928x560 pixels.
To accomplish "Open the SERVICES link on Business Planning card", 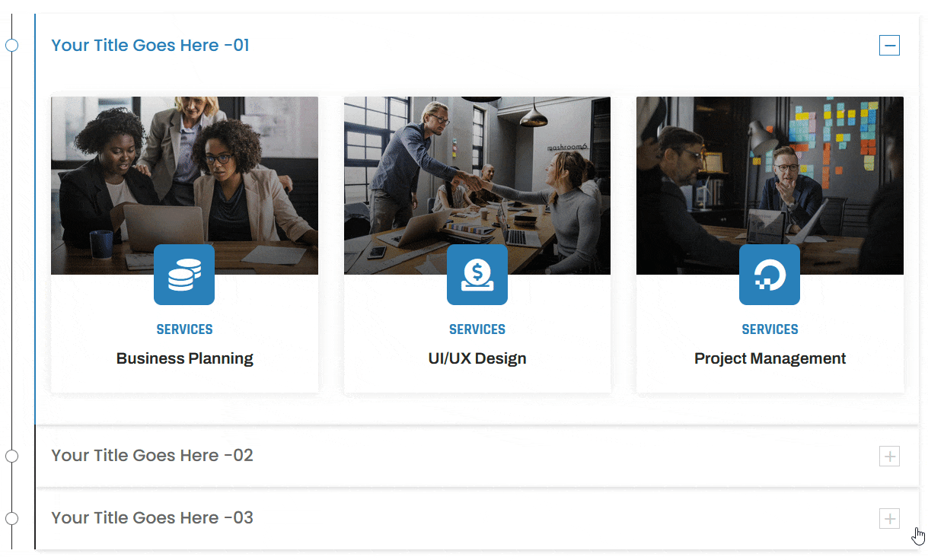I will pos(184,329).
